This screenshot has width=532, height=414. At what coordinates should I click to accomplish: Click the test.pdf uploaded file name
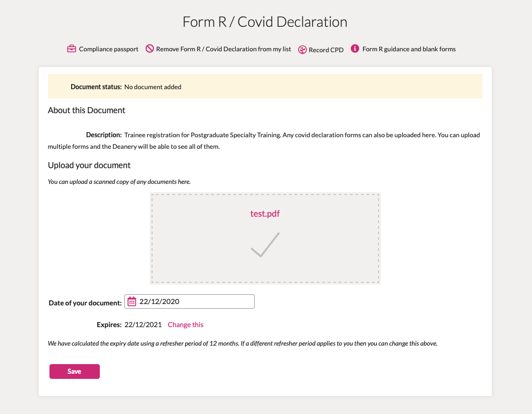[x=265, y=213]
